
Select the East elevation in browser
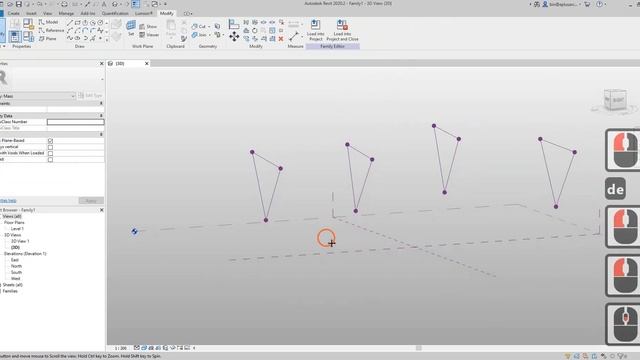click(x=15, y=260)
